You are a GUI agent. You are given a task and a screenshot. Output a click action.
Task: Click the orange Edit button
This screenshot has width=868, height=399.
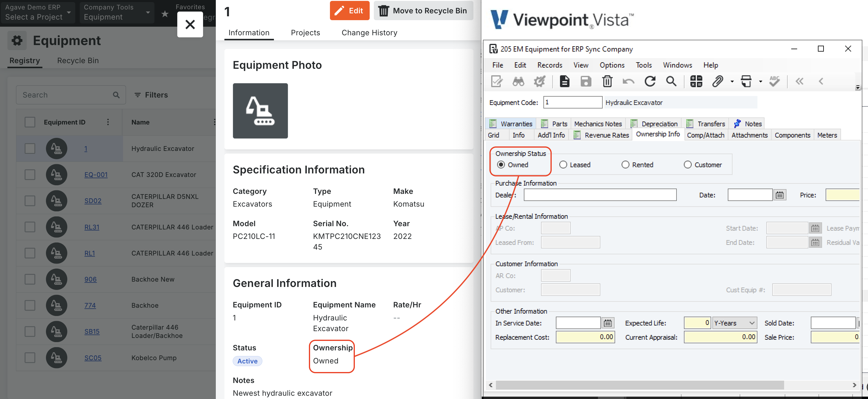350,10
